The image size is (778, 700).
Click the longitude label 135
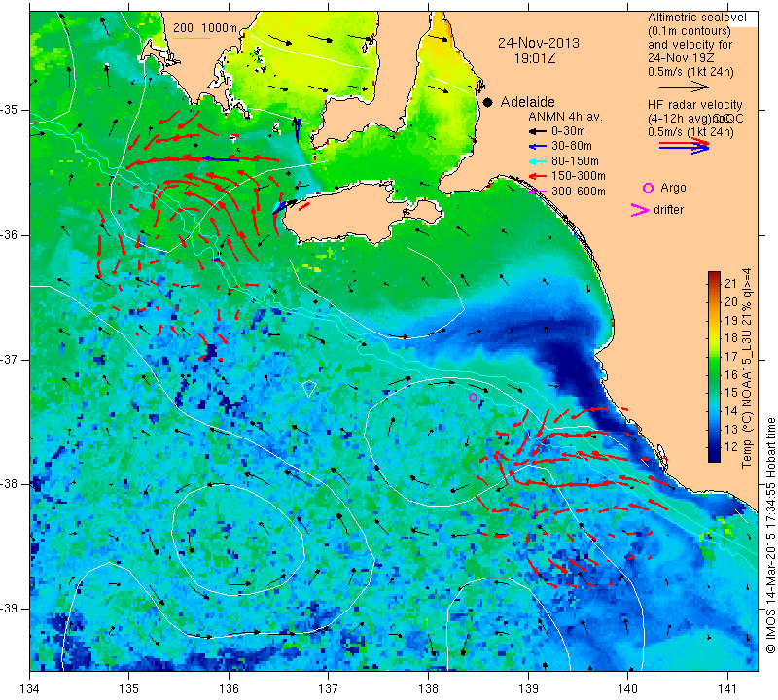129,689
